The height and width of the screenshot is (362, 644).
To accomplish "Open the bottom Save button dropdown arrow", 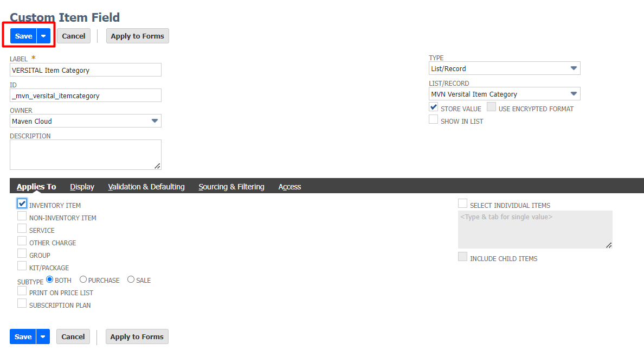I will [x=43, y=336].
